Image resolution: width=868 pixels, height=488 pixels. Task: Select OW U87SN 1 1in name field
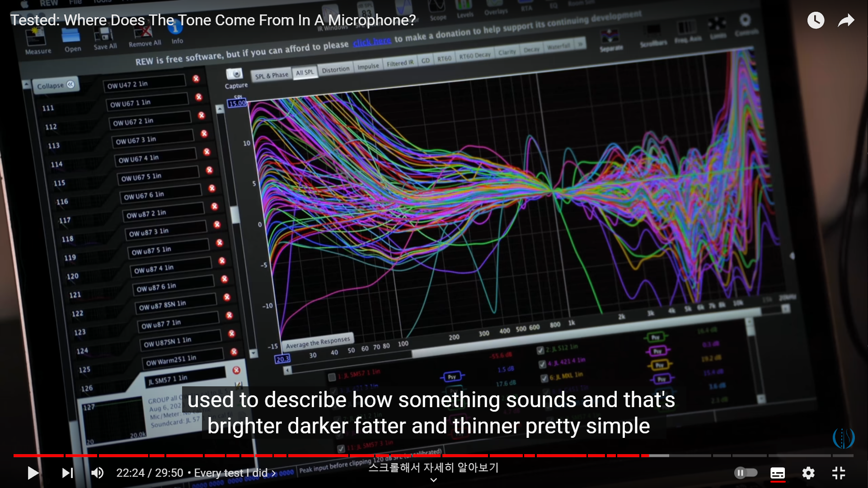point(181,340)
